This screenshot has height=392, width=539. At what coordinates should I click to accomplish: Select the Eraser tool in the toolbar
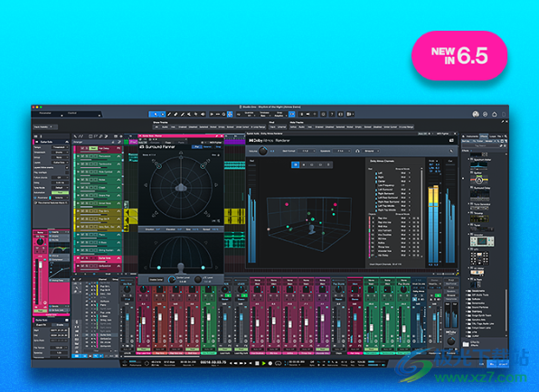click(175, 115)
